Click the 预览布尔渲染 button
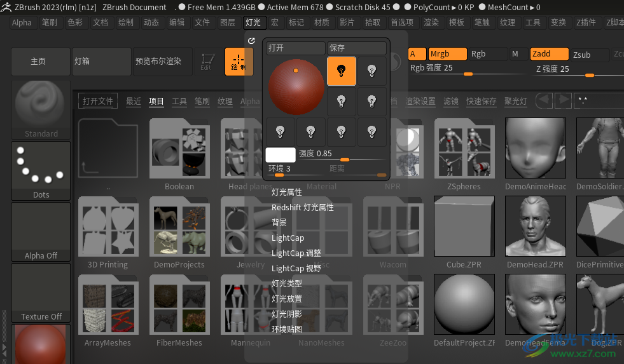624x364 pixels. [163, 61]
